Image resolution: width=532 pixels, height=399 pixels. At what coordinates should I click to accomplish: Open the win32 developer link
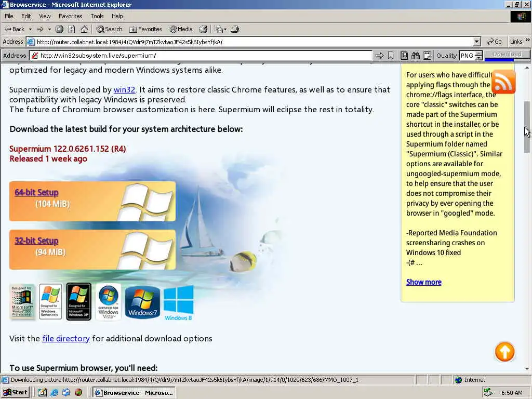click(124, 89)
